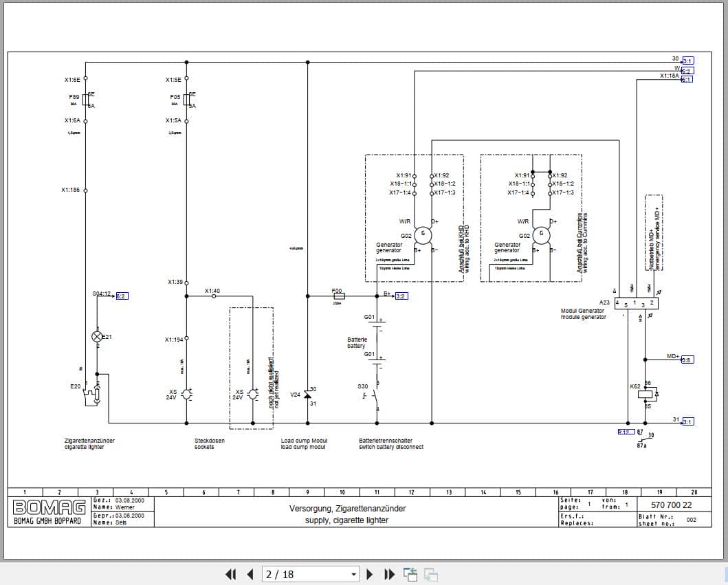Click the 'Zigarettenanzünder' caption text
Image resolution: width=728 pixels, height=585 pixels.
[x=89, y=441]
